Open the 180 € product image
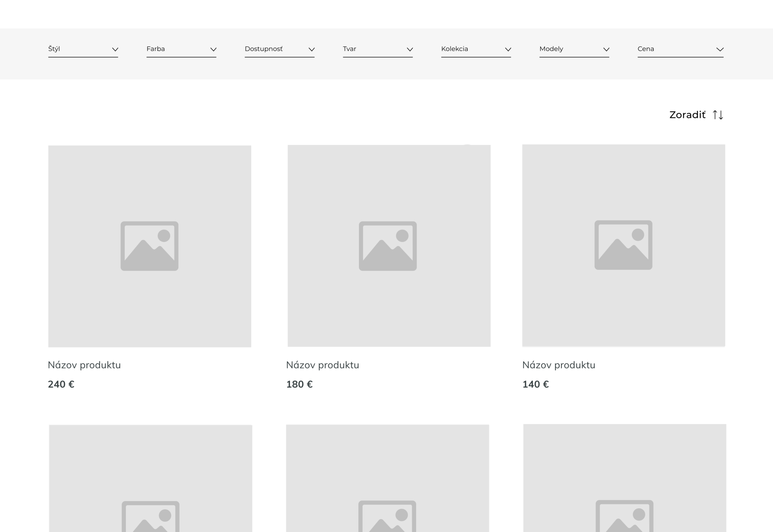 point(389,246)
